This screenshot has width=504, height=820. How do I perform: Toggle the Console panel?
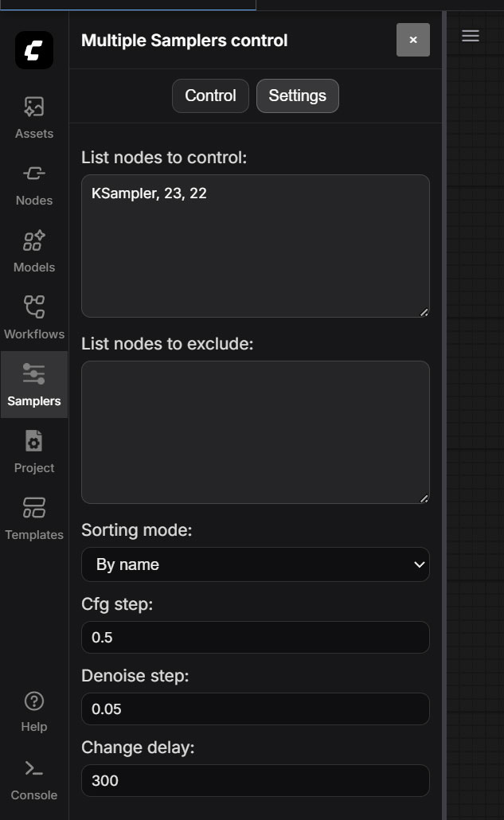(x=34, y=779)
